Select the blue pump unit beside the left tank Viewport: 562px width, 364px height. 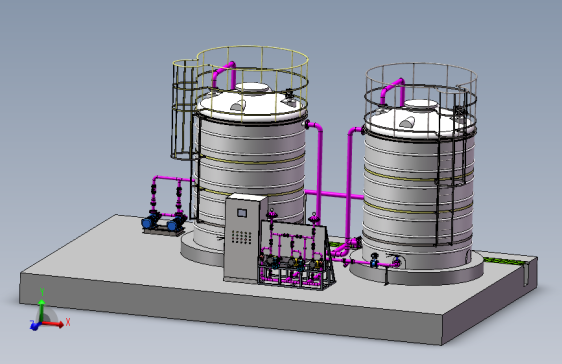163,223
